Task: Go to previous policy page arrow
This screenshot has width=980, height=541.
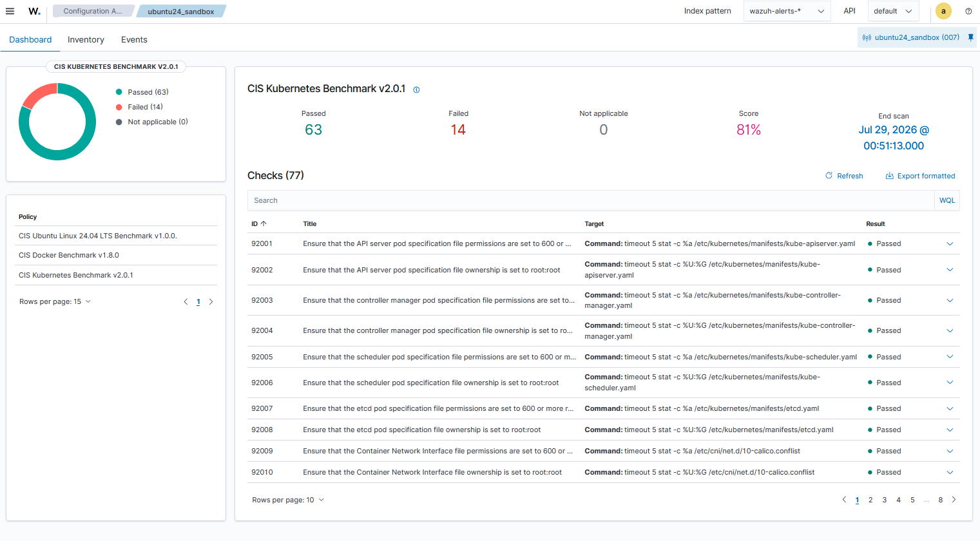Action: point(186,301)
